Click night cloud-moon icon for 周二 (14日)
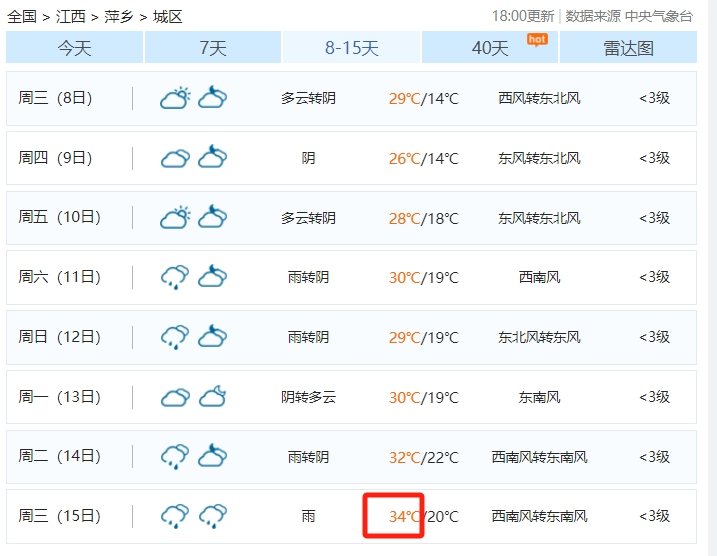The image size is (717, 556). click(213, 455)
